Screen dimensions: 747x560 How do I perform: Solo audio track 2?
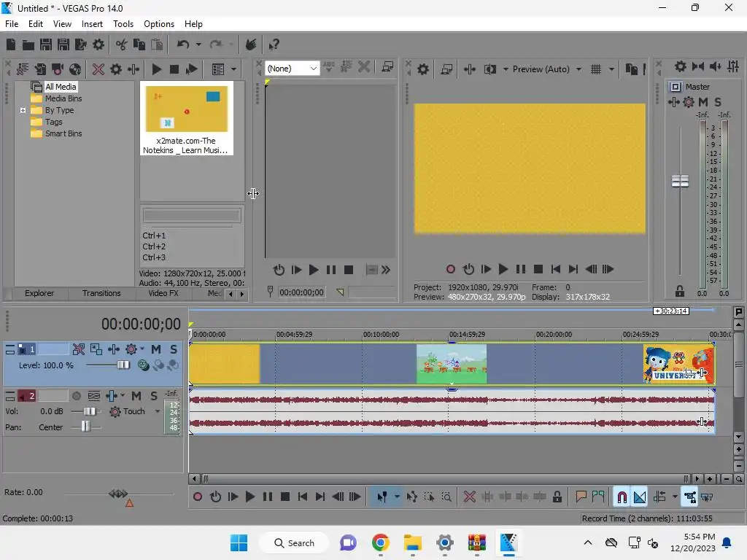click(x=154, y=396)
